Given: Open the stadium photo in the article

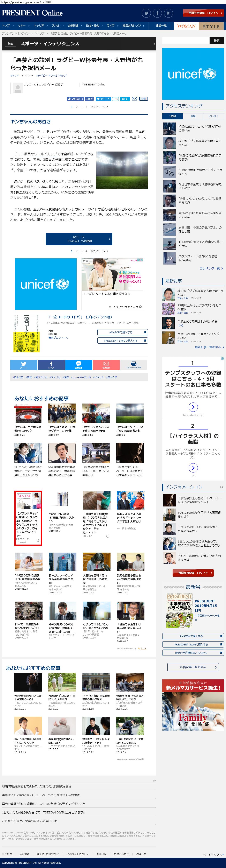Looking at the screenshot, I should pos(122,170).
